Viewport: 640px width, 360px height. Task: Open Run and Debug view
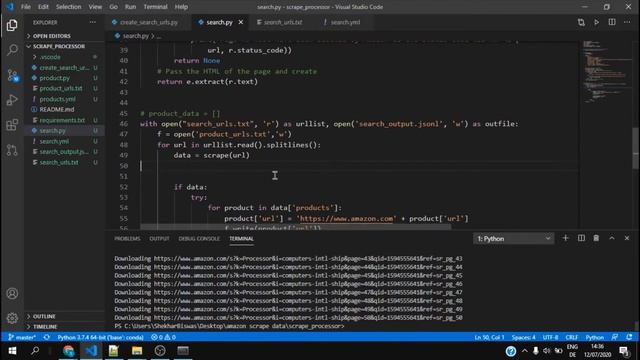[12, 100]
